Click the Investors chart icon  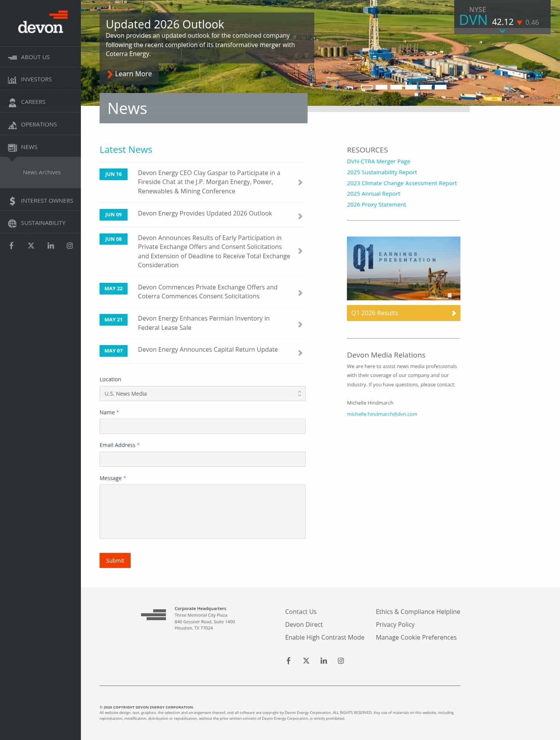[x=12, y=80]
